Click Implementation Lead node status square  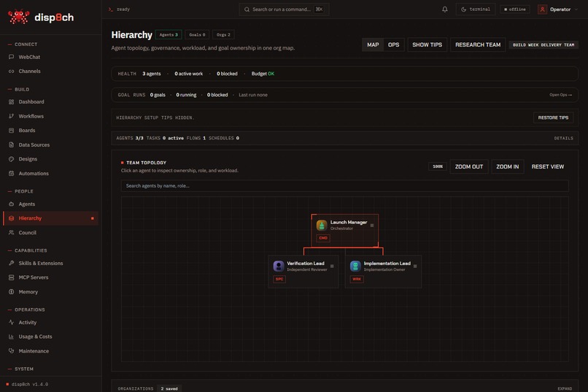click(x=415, y=266)
